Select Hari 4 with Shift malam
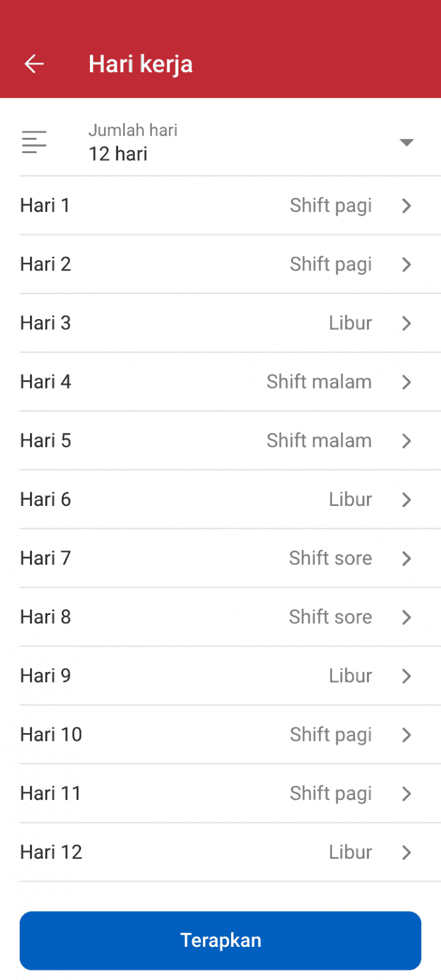The image size is (441, 980). click(x=220, y=382)
